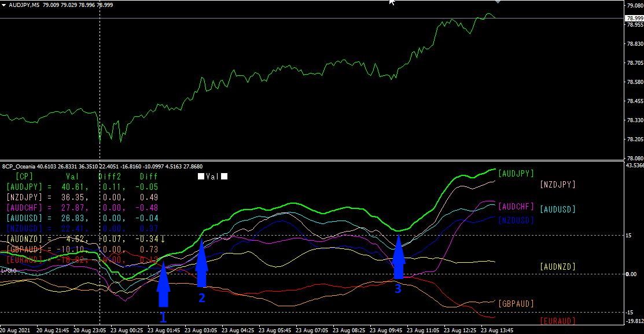This screenshot has width=644, height=334.
Task: Toggle the white square right of Val
Action: pos(225,176)
